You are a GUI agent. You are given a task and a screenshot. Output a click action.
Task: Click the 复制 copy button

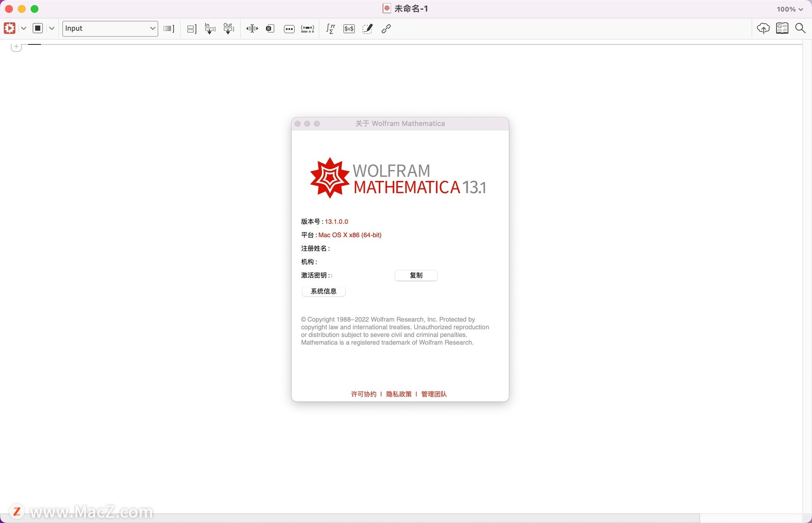(416, 275)
